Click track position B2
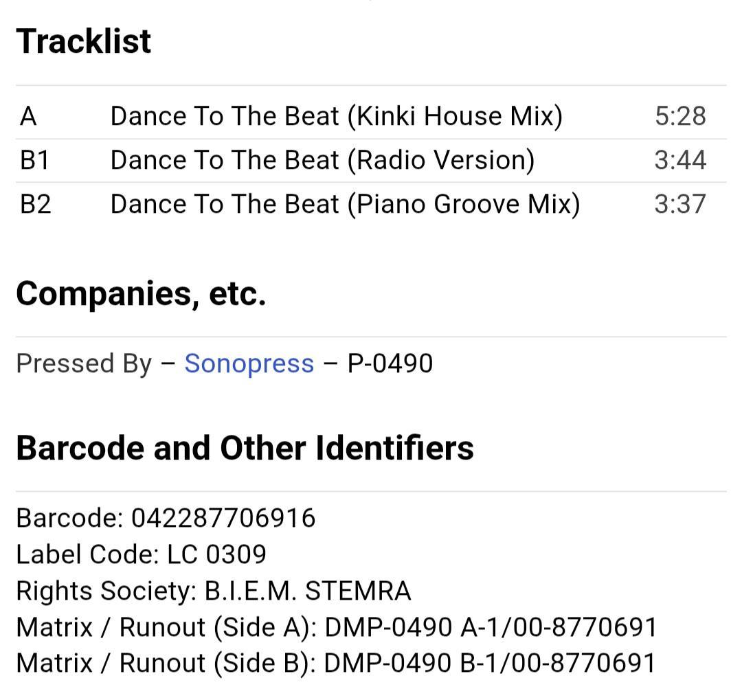742x700 pixels. tap(36, 204)
